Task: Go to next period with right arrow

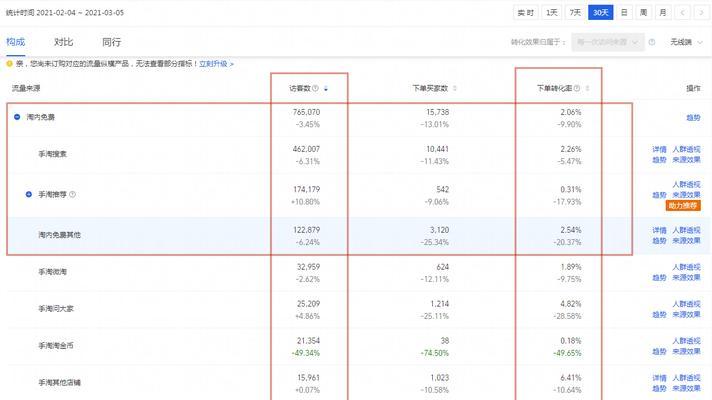Action: (x=701, y=13)
